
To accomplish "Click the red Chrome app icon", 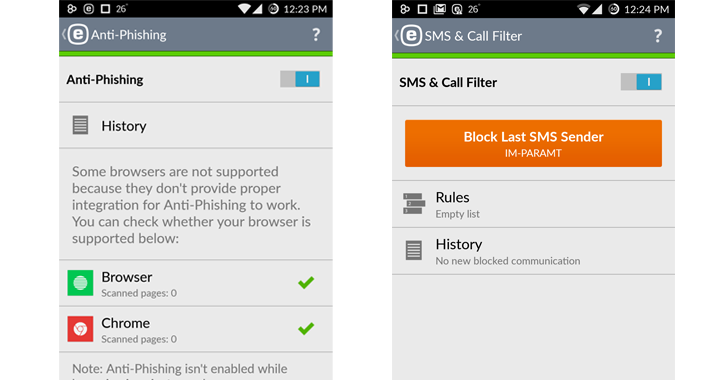I will click(80, 329).
